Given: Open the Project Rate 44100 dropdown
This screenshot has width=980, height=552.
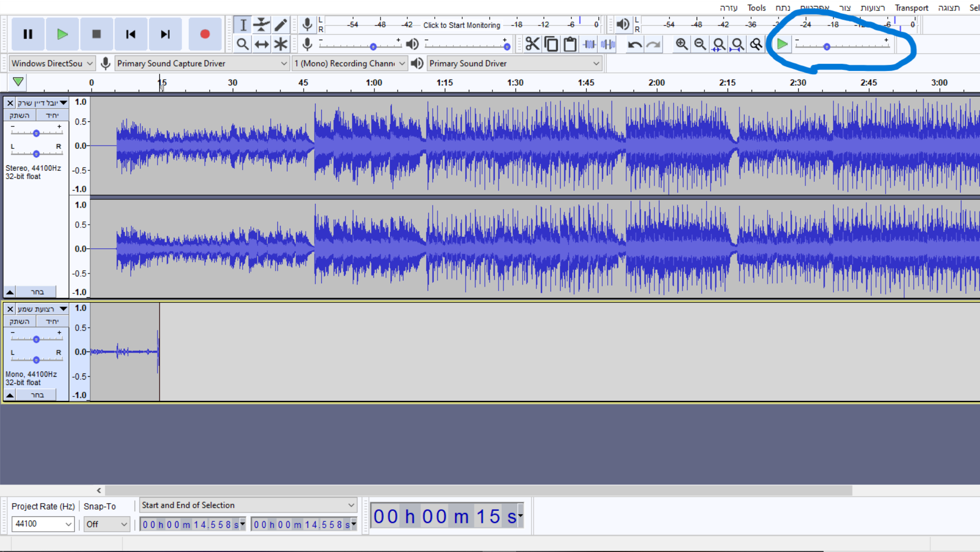Looking at the screenshot, I should click(43, 524).
